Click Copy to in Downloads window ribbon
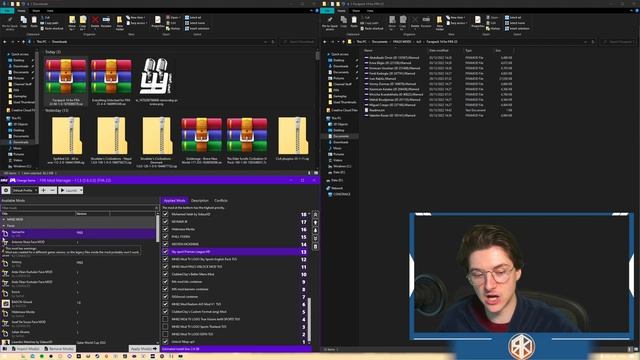 point(82,23)
